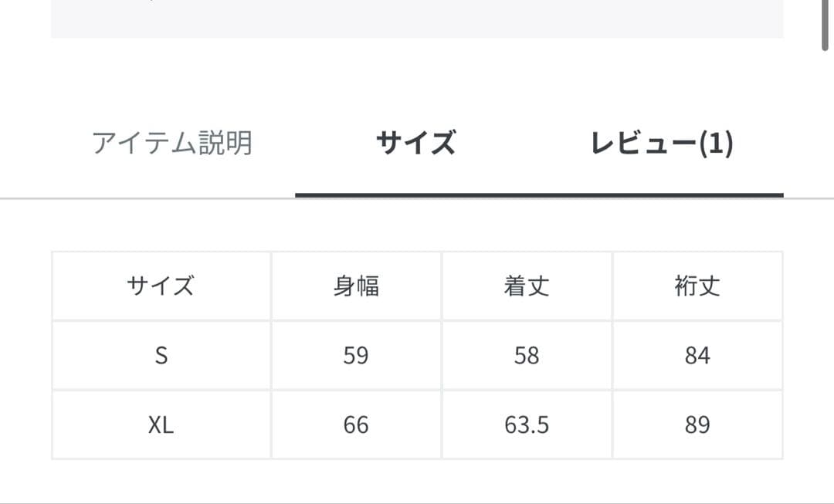Click the 89 sleeve length cell
This screenshot has height=504, width=834.
[697, 423]
